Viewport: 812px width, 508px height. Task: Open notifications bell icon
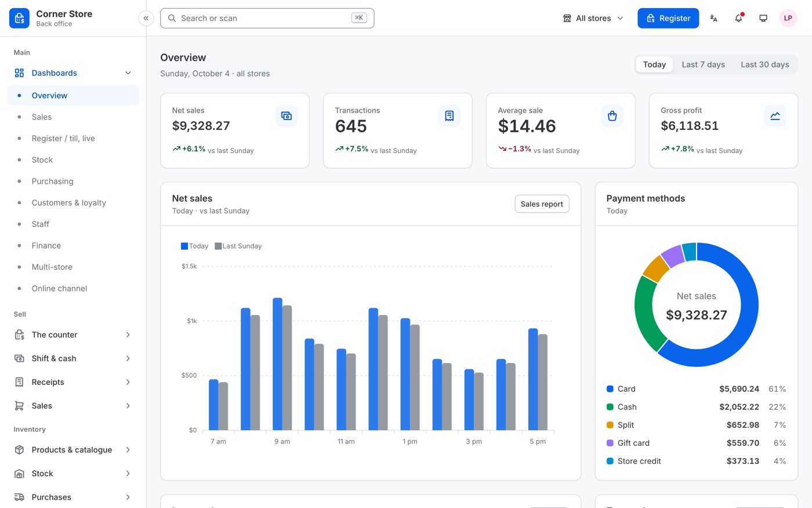738,18
